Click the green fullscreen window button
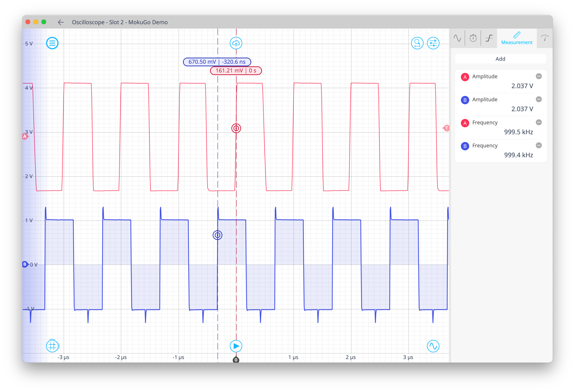This screenshot has height=392, width=575. [x=44, y=22]
